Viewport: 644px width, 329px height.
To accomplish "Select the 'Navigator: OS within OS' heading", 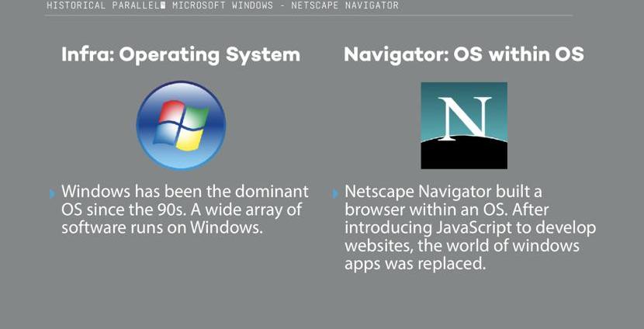I will (464, 54).
